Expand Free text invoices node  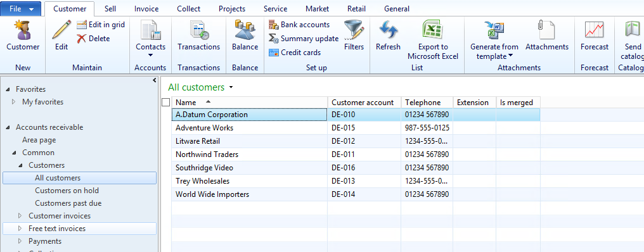pos(20,229)
